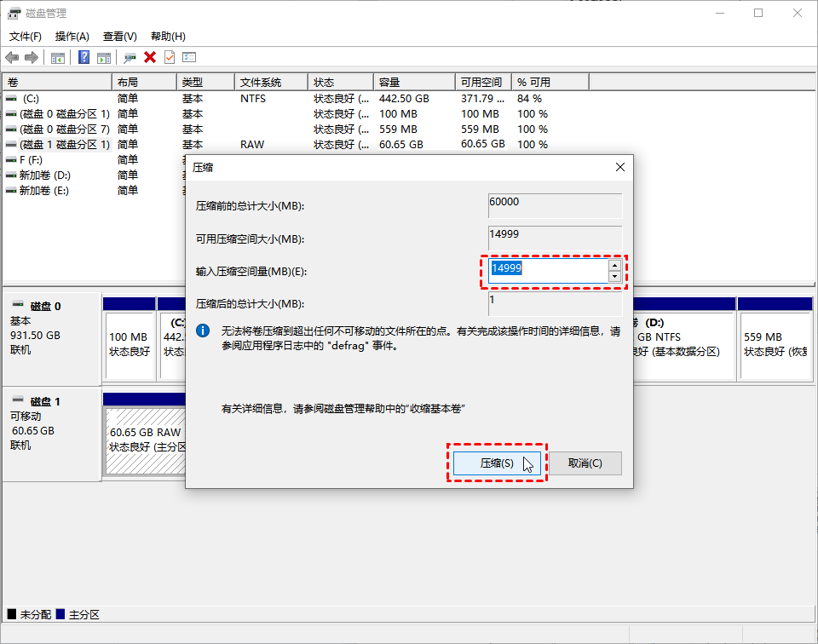This screenshot has height=644, width=818.
Task: Click the shrink amount input showing 14999
Action: 548,271
